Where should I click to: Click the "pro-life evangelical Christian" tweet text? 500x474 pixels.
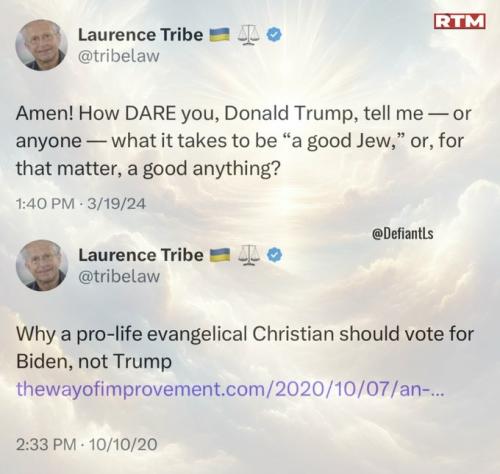(245, 347)
